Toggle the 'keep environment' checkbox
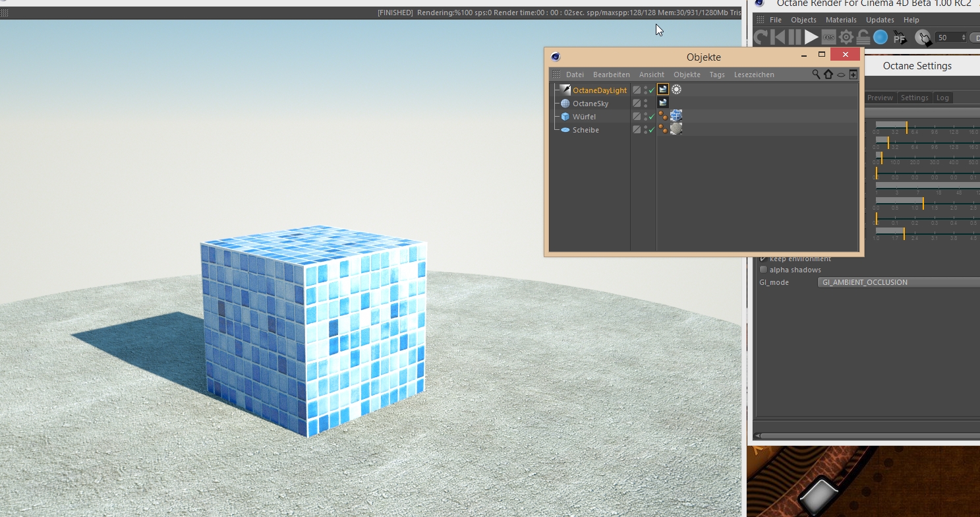 click(x=764, y=258)
